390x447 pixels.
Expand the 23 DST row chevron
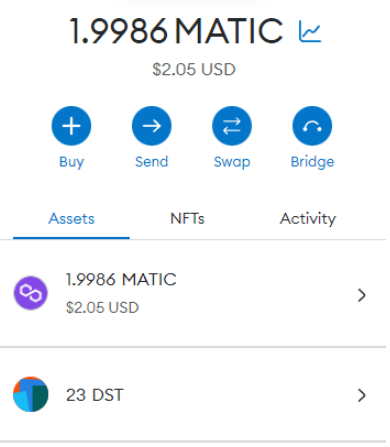pyautogui.click(x=362, y=395)
